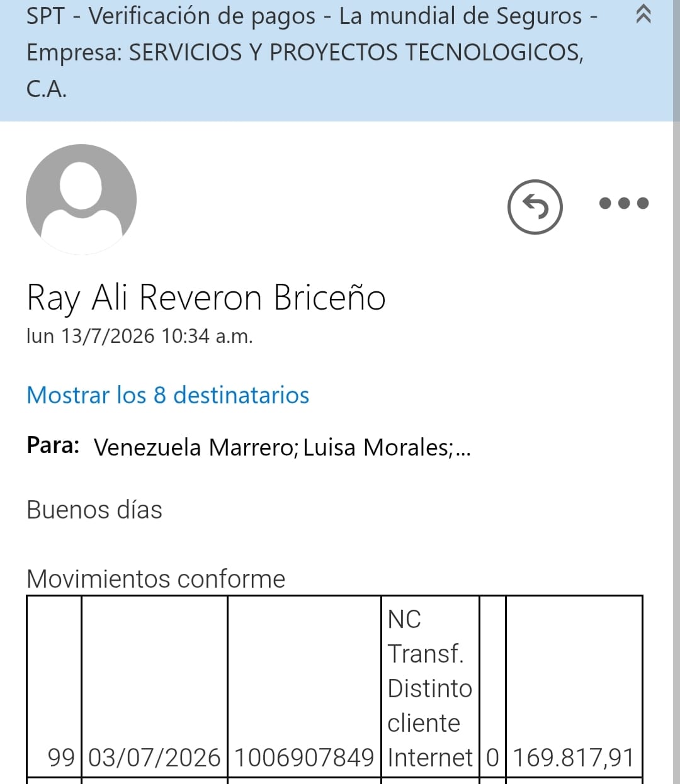
Task: Expand the truncated recipients ellipsis
Action: tap(463, 449)
